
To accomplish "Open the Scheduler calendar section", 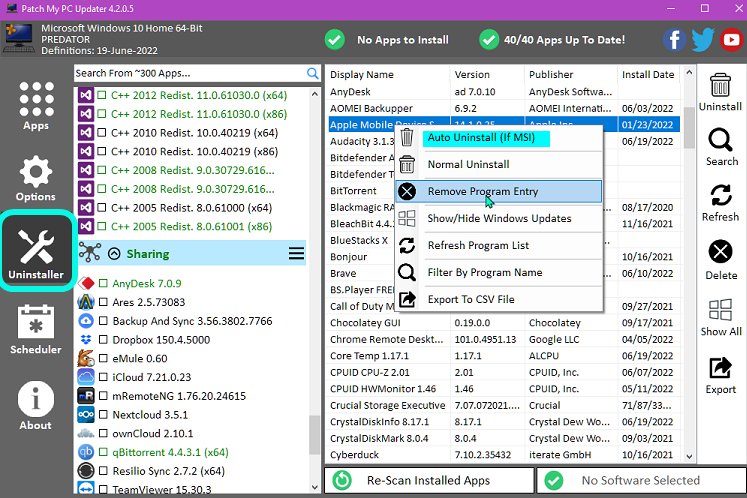I will [x=36, y=329].
